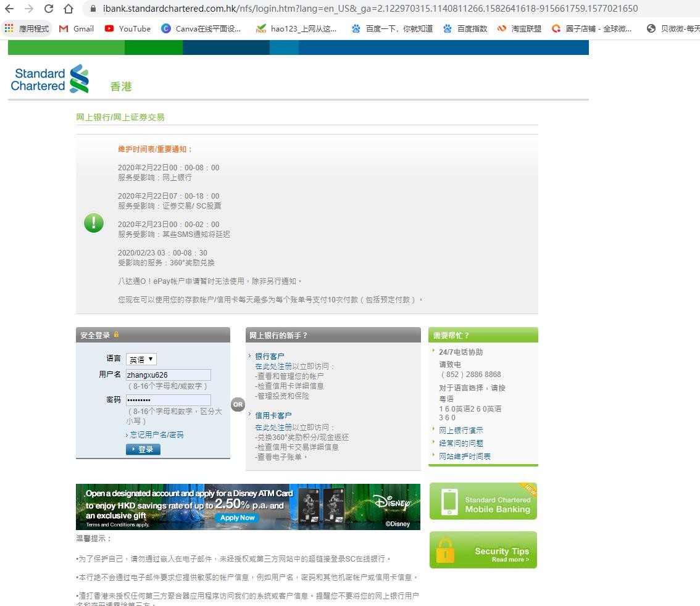700x606 pixels.
Task: Open 网上银行演示 demo link
Action: (460, 430)
